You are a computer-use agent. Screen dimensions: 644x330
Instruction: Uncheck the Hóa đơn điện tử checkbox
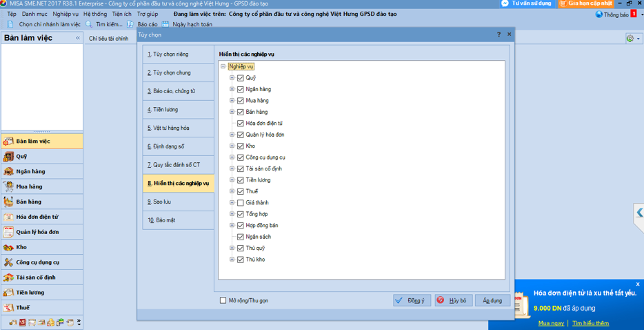pyautogui.click(x=241, y=124)
